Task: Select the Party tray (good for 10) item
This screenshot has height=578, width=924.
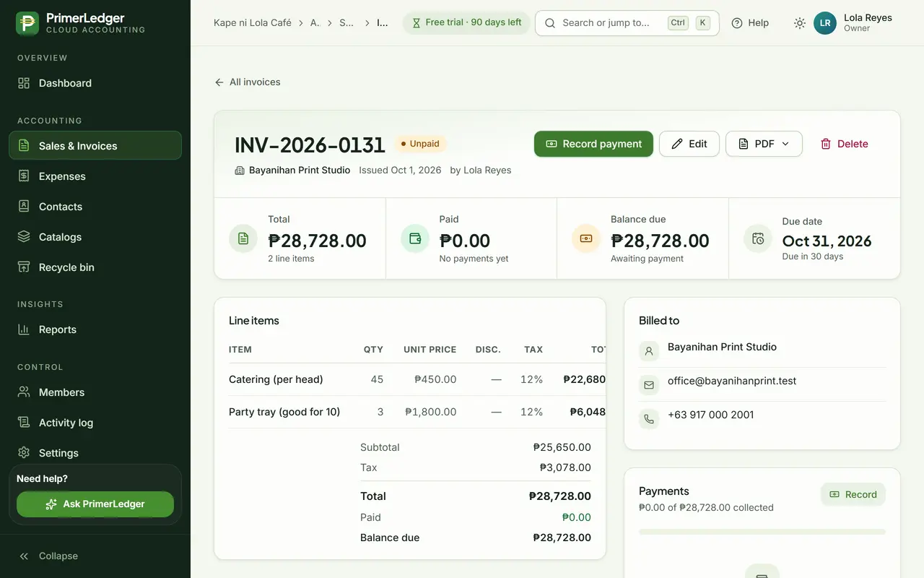Action: pyautogui.click(x=284, y=412)
